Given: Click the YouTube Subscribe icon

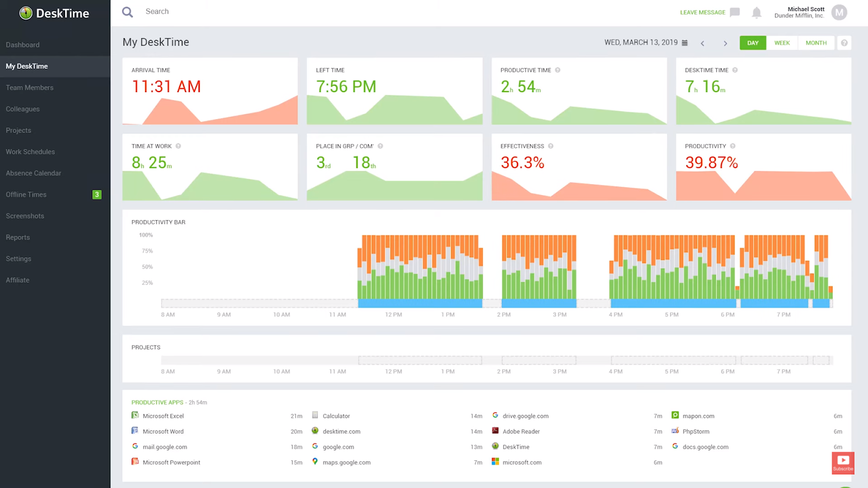Looking at the screenshot, I should click(x=843, y=463).
